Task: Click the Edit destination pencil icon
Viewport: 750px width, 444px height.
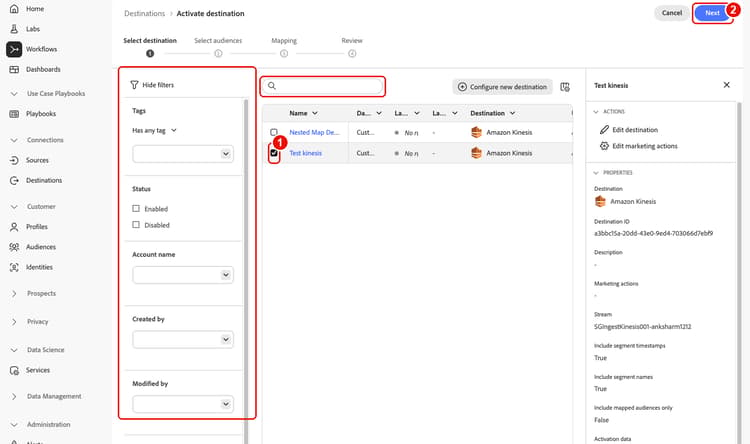Action: tap(604, 130)
